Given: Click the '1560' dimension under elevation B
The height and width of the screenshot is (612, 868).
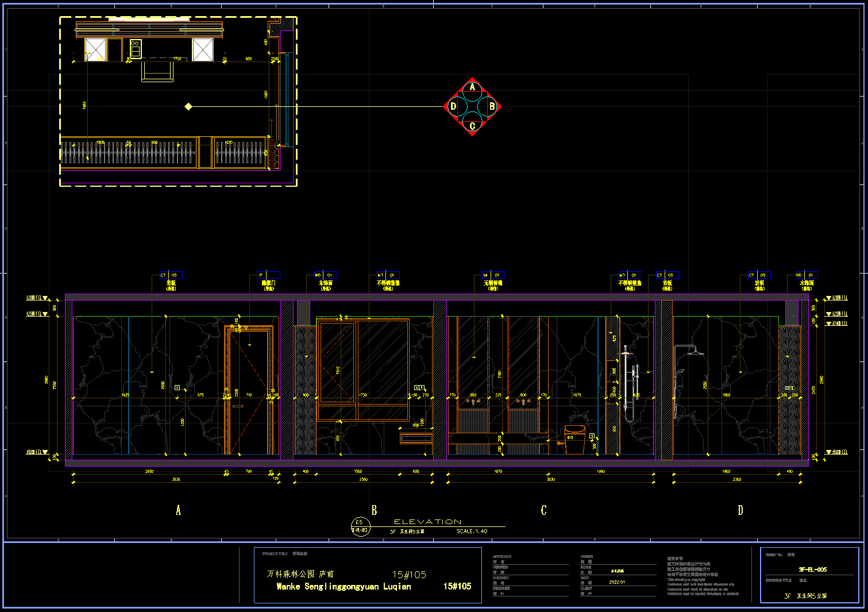Looking at the screenshot, I should coord(358,471).
